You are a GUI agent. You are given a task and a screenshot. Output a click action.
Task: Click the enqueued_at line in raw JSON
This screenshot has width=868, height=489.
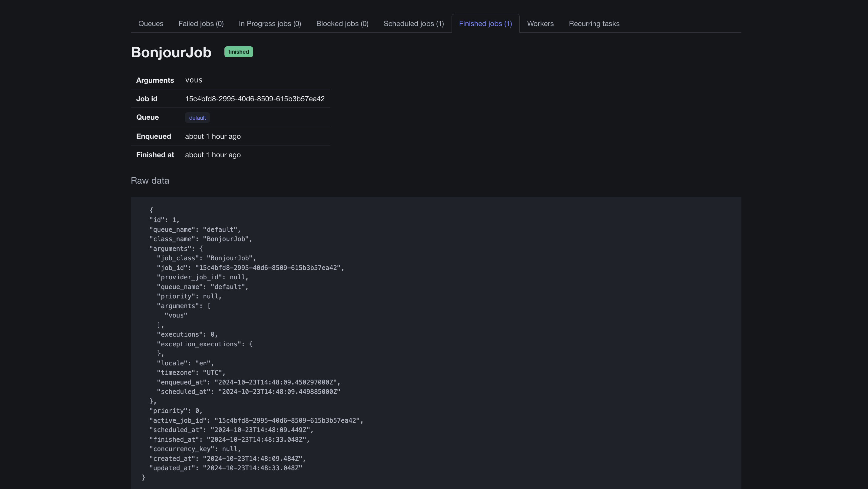point(248,382)
